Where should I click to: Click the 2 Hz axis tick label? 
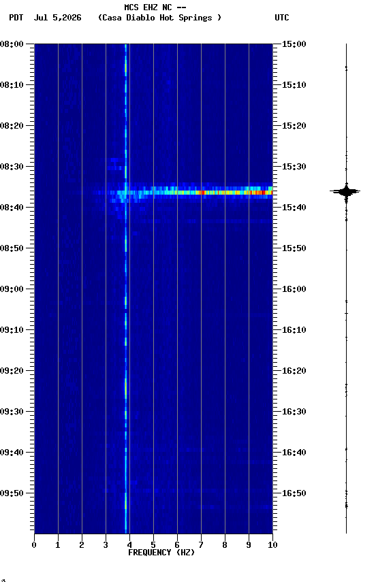click(82, 545)
